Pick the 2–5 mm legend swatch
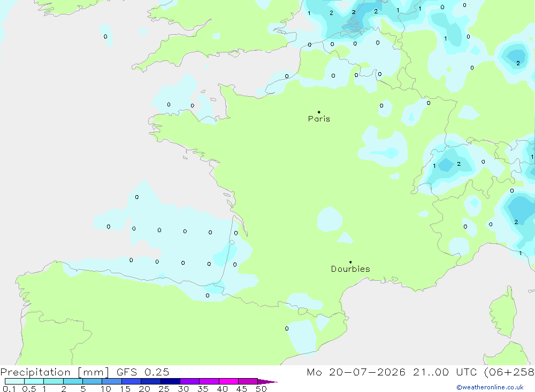This screenshot has height=392, width=535. point(73,381)
